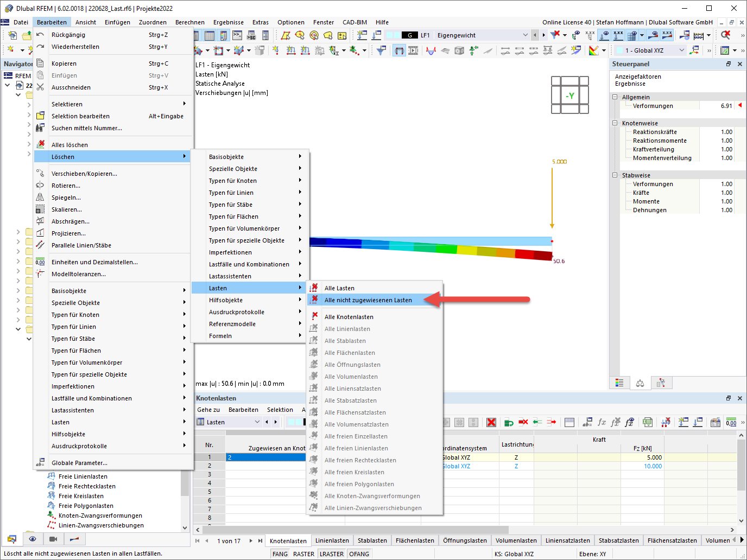This screenshot has width=747, height=560.
Task: Click the color swatch in the Global XYZ box
Action: tap(619, 50)
